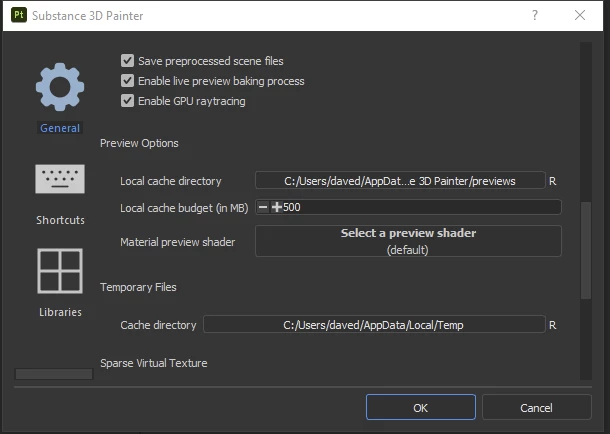Toggle Enable live preview baking process
The height and width of the screenshot is (434, 610).
tap(127, 81)
